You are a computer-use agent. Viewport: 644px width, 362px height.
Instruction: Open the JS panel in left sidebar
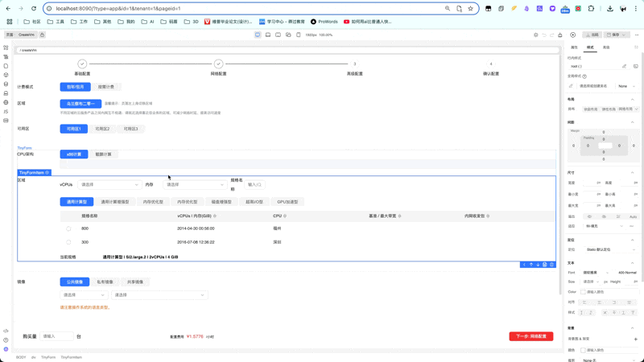click(6, 111)
